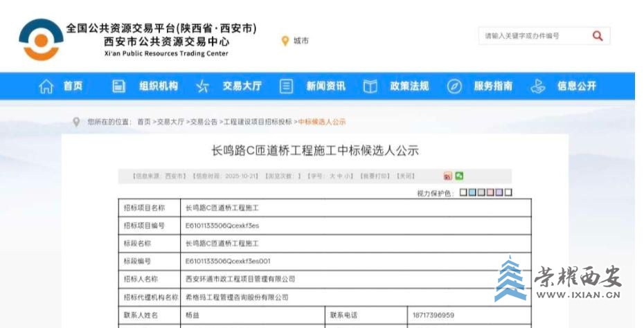Select the blue eye-protection color swatch
The width and height of the screenshot is (644, 328).
click(472, 192)
